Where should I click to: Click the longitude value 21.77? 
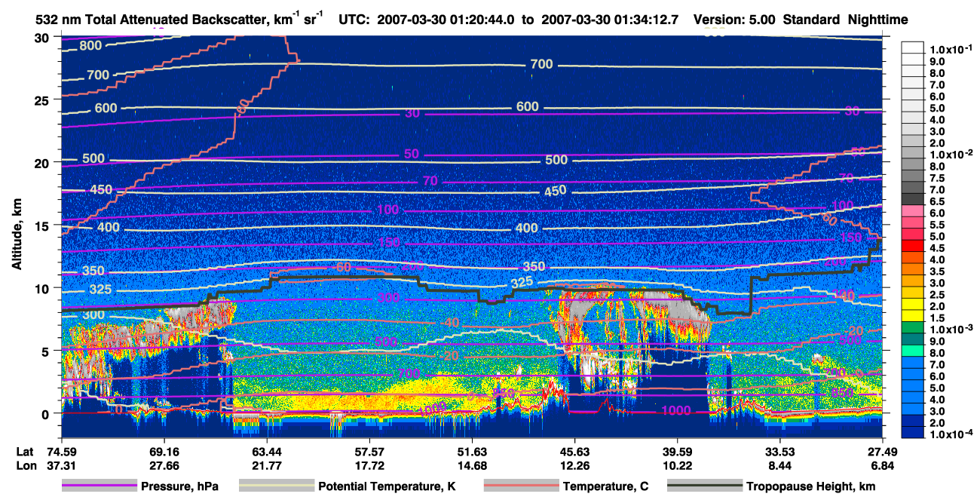pos(267,465)
